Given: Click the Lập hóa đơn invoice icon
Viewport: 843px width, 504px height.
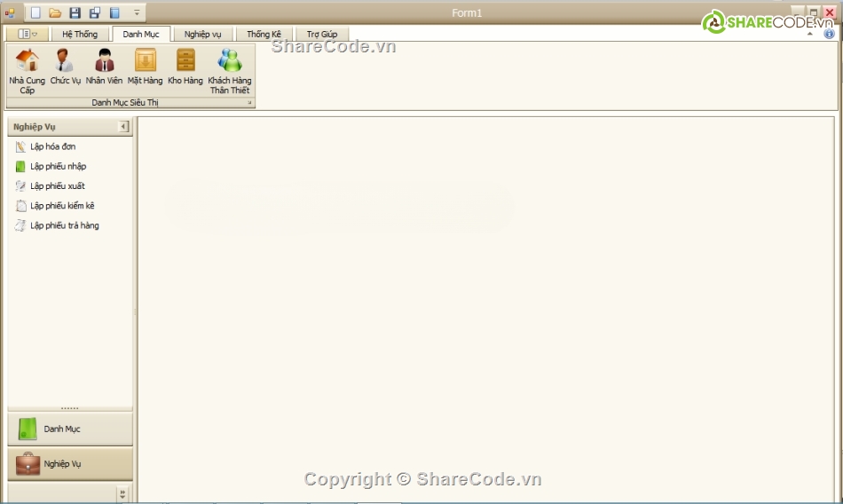Looking at the screenshot, I should [20, 146].
